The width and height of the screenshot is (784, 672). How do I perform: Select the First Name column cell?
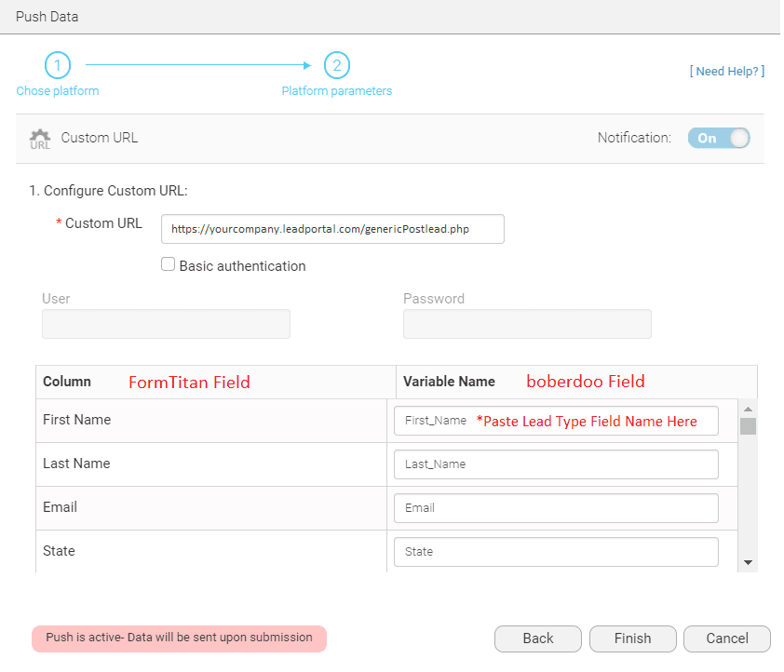tap(211, 421)
